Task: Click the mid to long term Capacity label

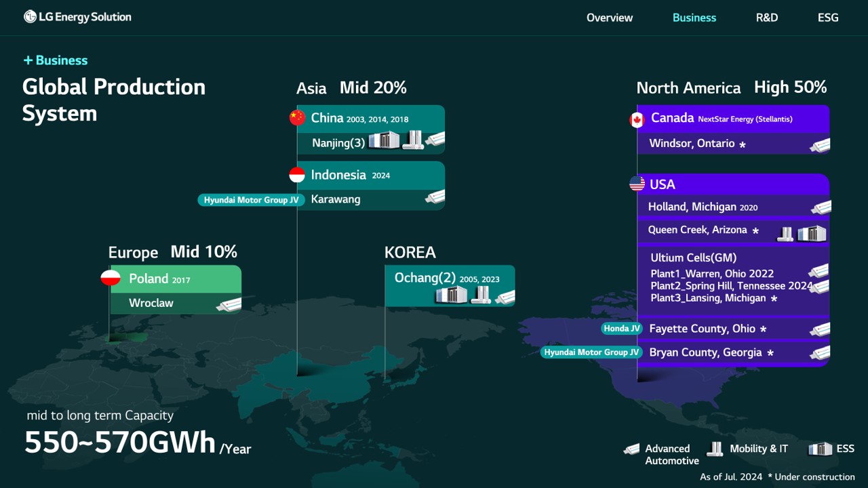Action: tap(100, 415)
